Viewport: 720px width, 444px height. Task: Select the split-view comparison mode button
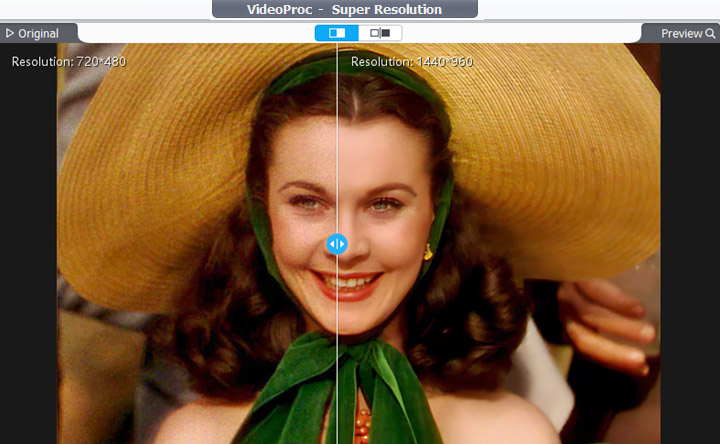tap(337, 33)
